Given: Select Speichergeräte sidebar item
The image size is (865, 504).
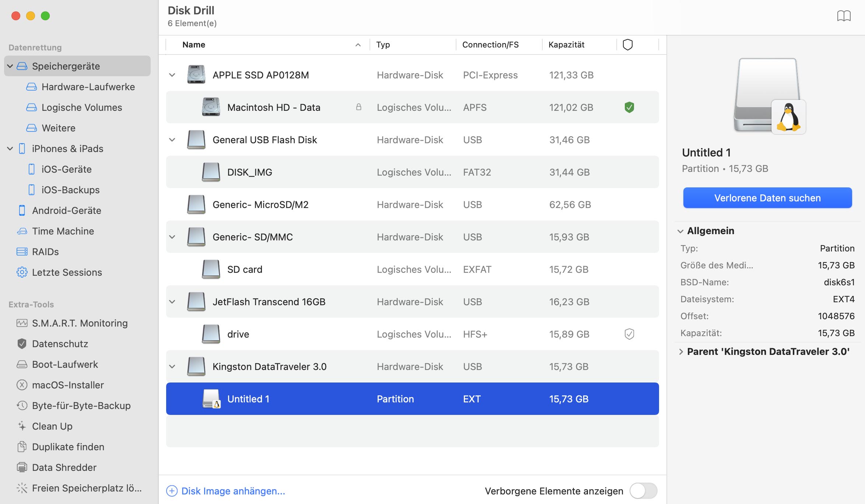Looking at the screenshot, I should click(77, 66).
